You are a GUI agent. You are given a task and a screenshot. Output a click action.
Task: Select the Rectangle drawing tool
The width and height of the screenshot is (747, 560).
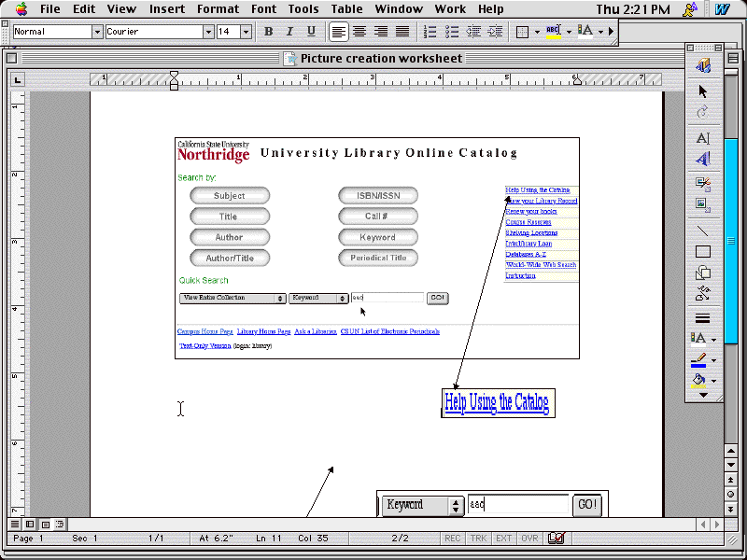click(703, 251)
